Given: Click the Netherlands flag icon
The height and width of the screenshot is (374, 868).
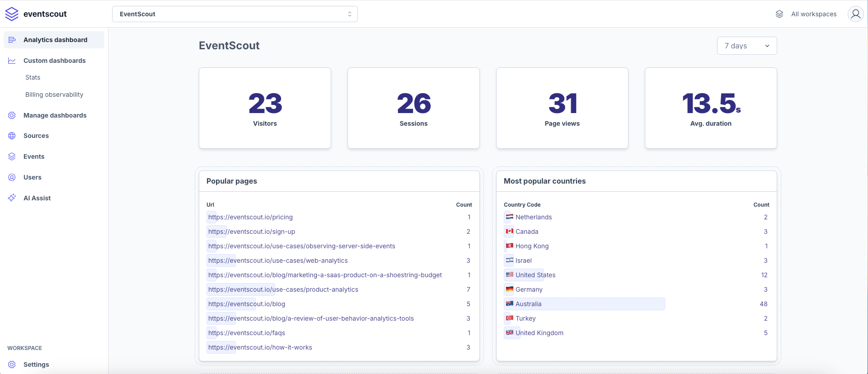Looking at the screenshot, I should (x=510, y=217).
